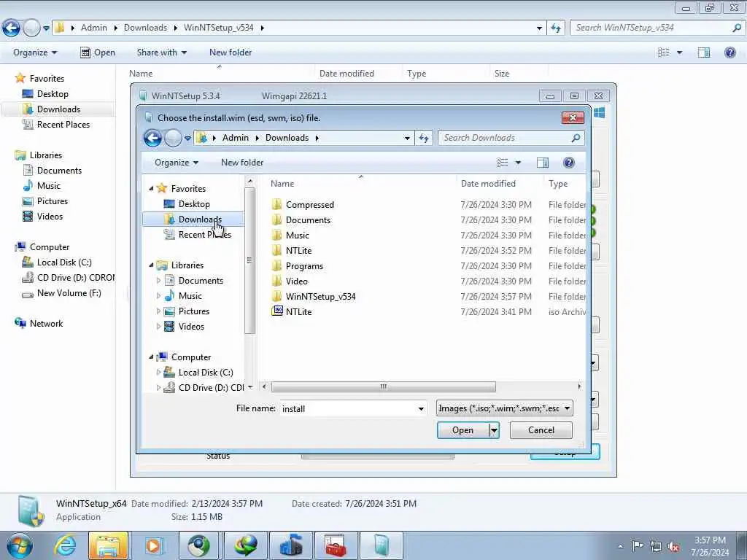Click the File name input field
This screenshot has height=560, width=747.
coord(348,408)
